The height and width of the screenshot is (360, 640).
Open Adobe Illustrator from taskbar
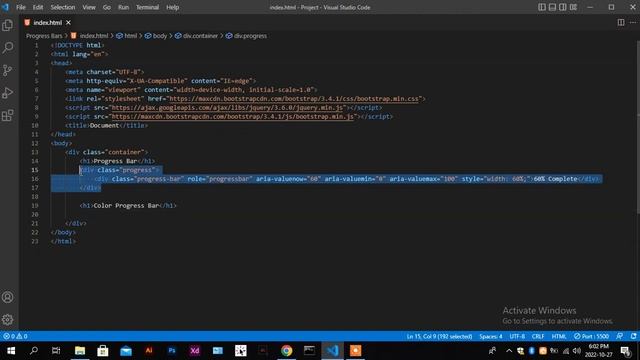[149, 351]
